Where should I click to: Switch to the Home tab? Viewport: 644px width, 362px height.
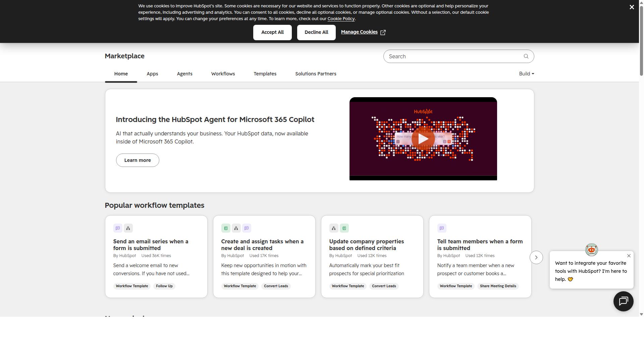point(121,74)
